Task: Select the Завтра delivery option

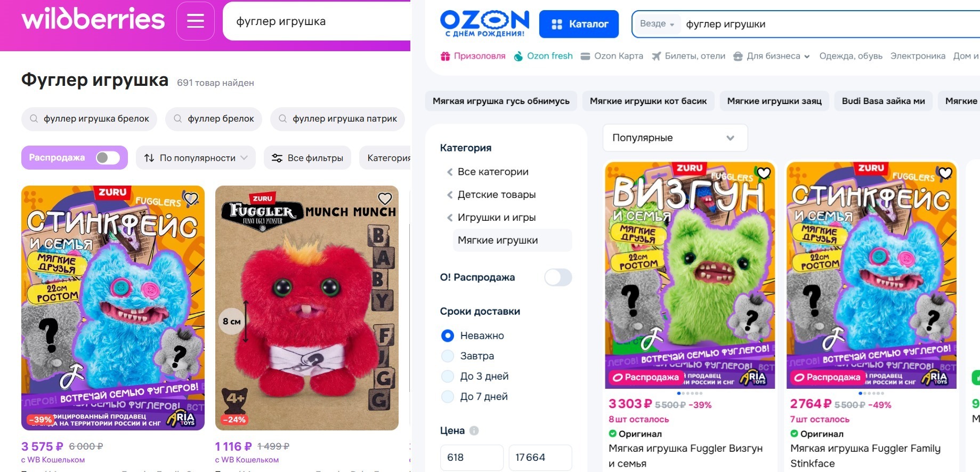Action: 448,356
